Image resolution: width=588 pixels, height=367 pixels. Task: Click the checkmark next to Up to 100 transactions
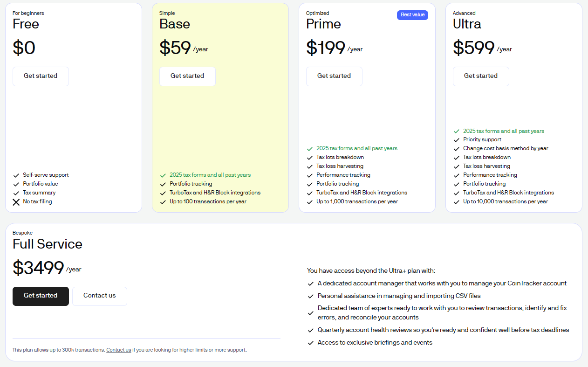point(163,201)
